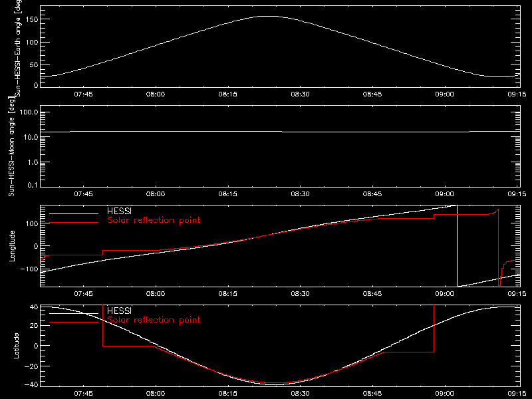Select Solar reflection point legend in Latitude plot

(154, 320)
